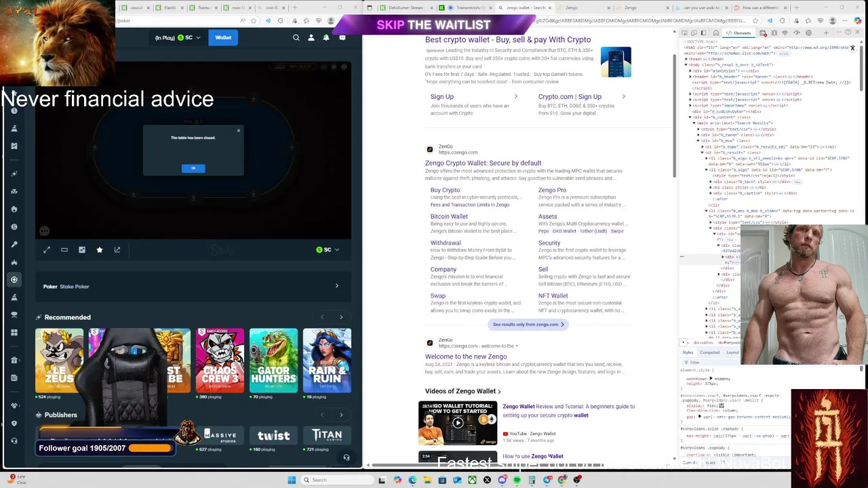The image size is (868, 488).
Task: Open the DevTools Welcome home icon
Action: [716, 33]
